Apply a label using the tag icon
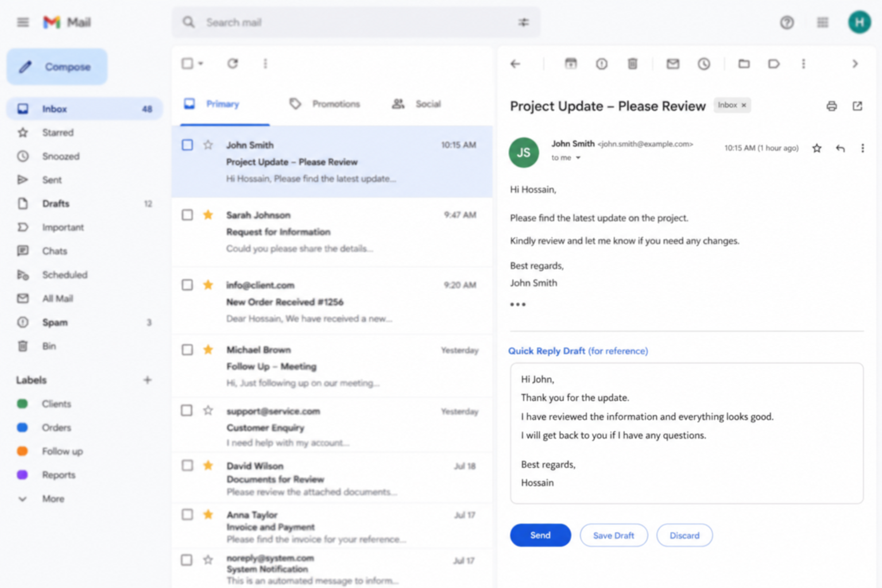This screenshot has height=588, width=882. pyautogui.click(x=773, y=64)
